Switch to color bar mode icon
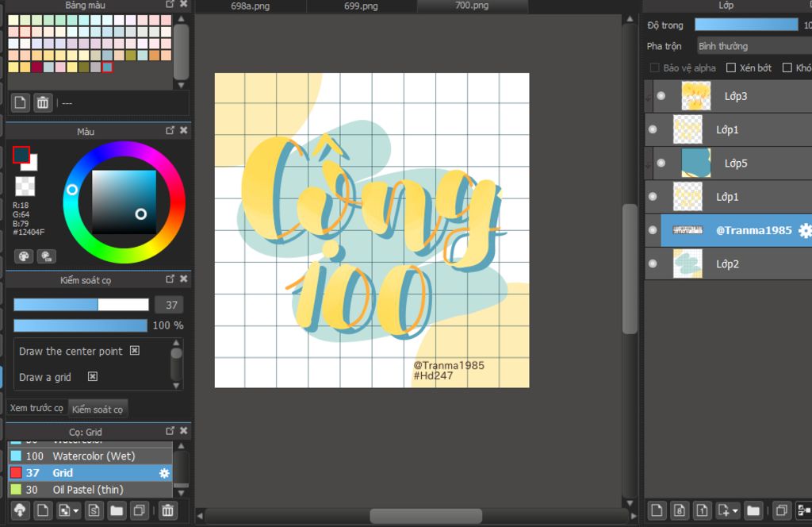The height and width of the screenshot is (527, 812). (x=46, y=256)
